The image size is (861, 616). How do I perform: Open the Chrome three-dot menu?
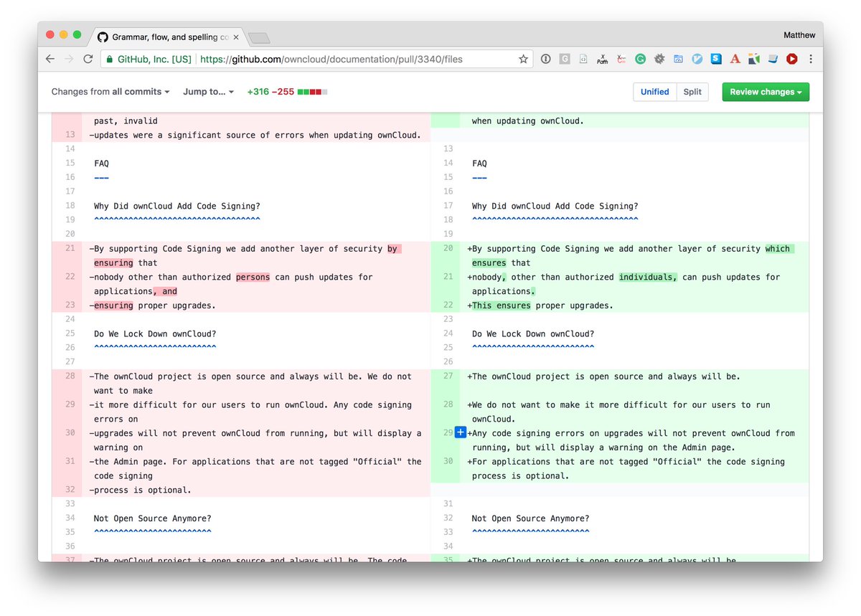click(811, 60)
